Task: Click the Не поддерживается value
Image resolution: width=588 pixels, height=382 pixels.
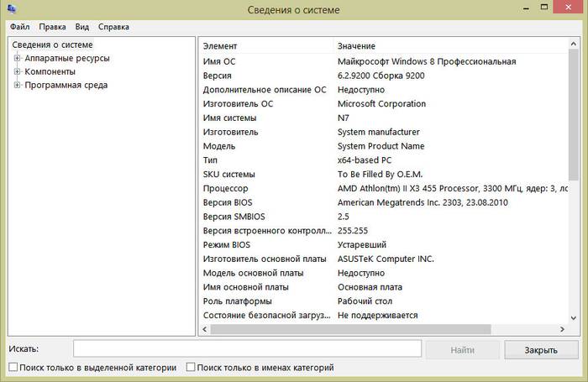Action: 377,316
